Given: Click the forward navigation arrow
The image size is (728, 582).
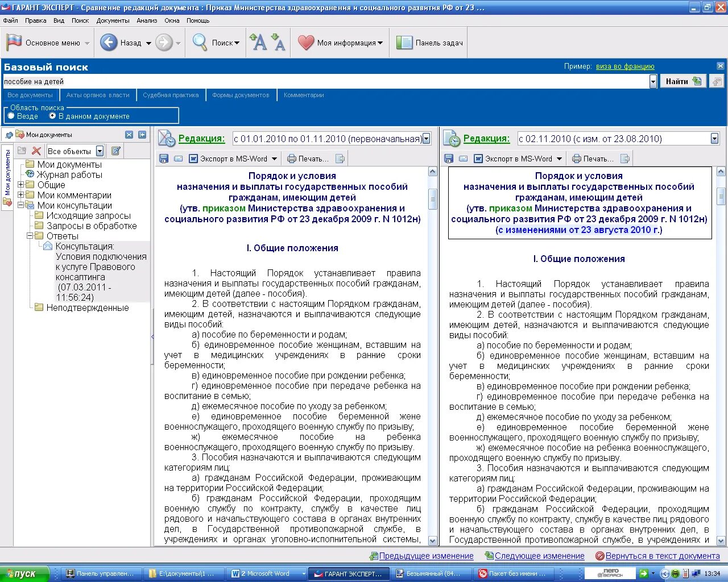Looking at the screenshot, I should [164, 43].
